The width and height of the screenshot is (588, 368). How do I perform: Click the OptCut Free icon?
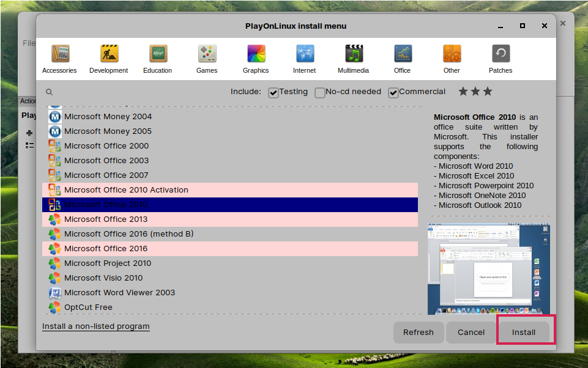[54, 307]
